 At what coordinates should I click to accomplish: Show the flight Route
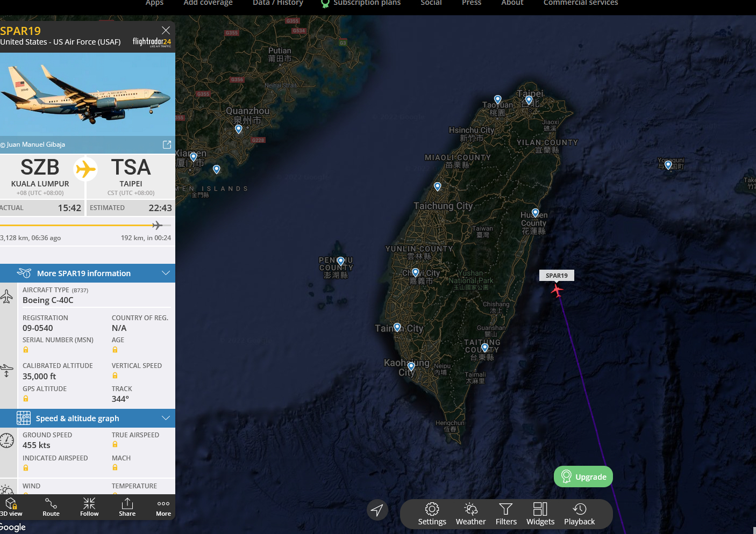51,507
